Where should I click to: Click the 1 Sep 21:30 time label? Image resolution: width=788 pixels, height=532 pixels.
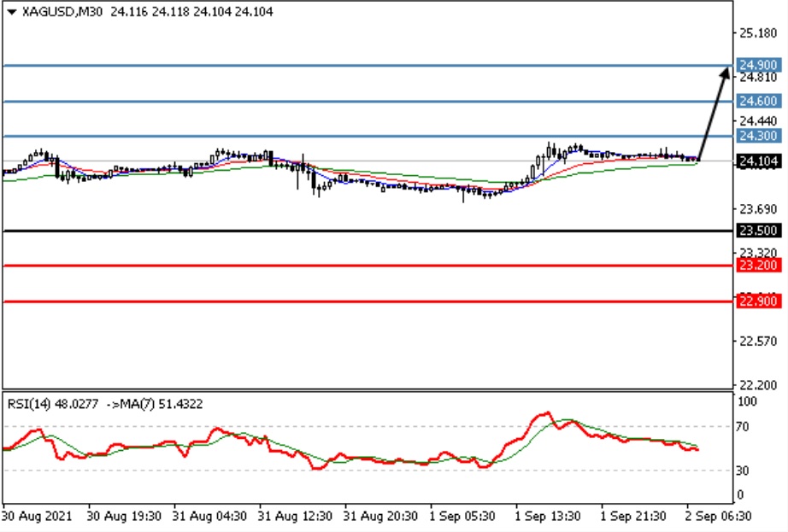[x=633, y=516]
